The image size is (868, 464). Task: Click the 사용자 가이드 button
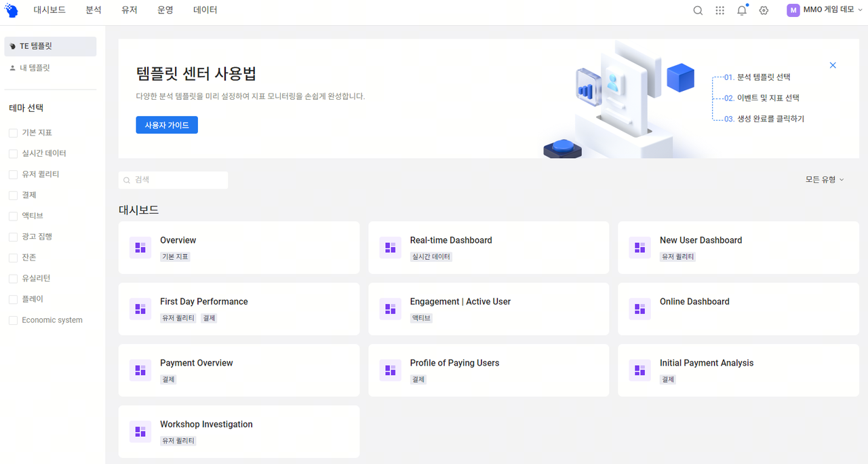pos(167,125)
